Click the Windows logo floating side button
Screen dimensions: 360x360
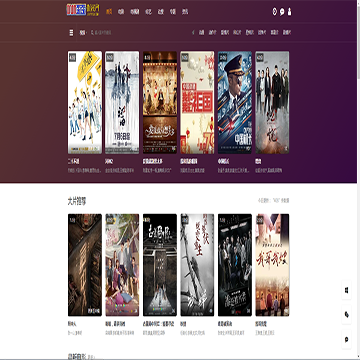tap(346, 290)
